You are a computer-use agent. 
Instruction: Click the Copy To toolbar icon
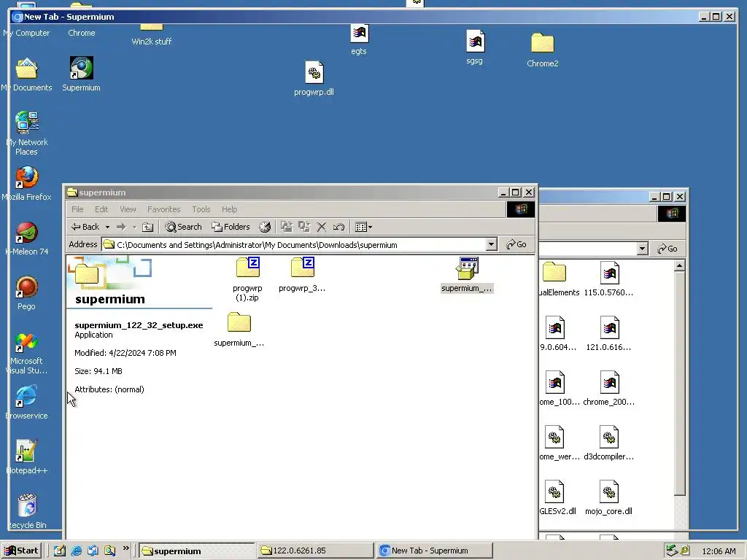[x=304, y=227]
